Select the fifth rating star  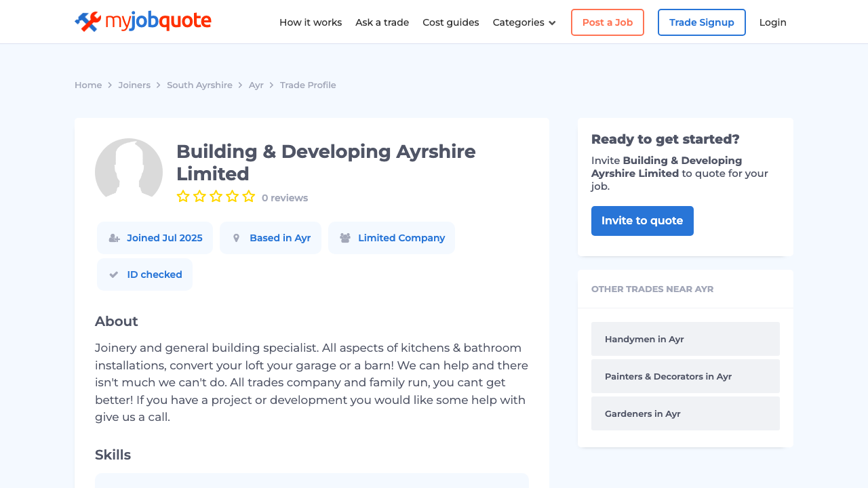[249, 196]
